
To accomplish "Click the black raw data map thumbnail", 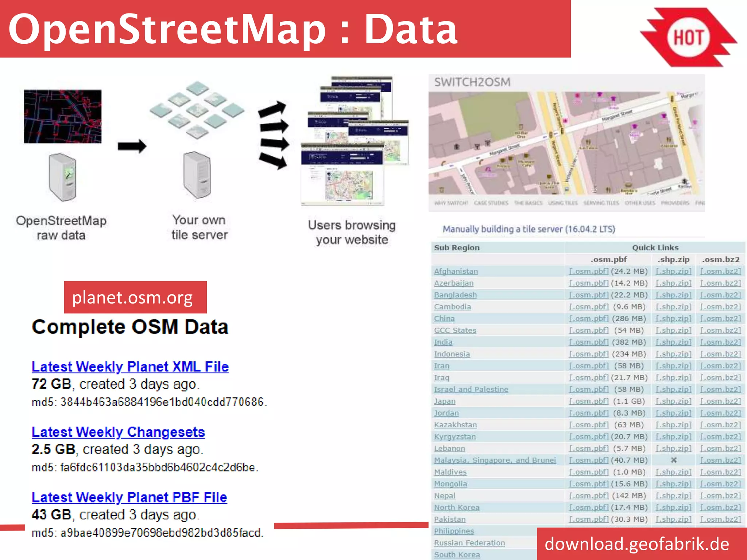I will 63,116.
